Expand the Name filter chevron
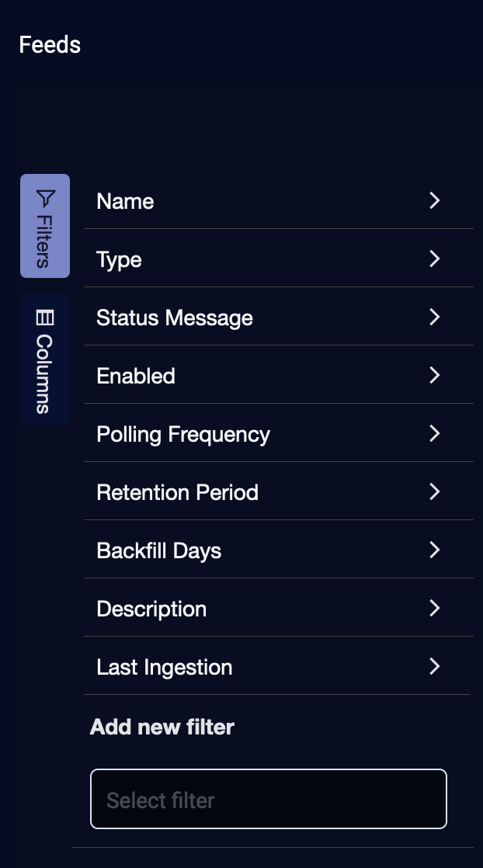 [x=434, y=201]
